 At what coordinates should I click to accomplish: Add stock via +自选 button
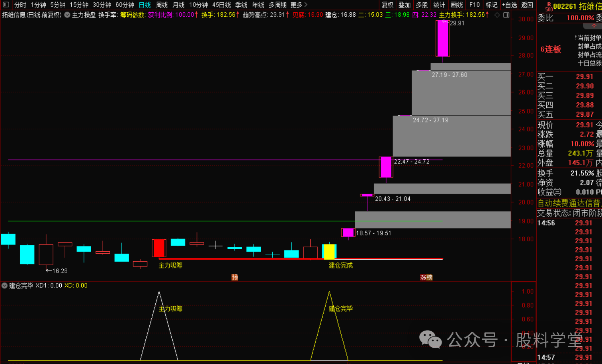(x=509, y=5)
